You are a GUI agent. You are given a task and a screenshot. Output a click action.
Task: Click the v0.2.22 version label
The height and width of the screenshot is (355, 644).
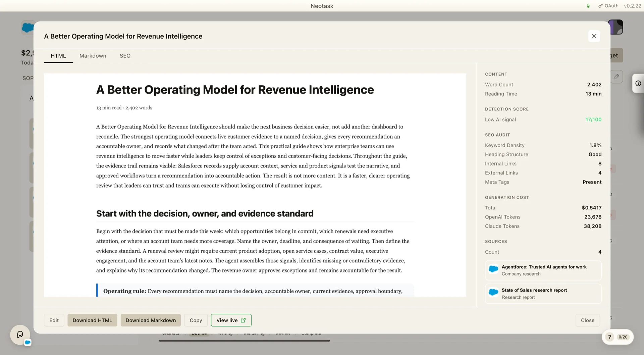tap(633, 6)
